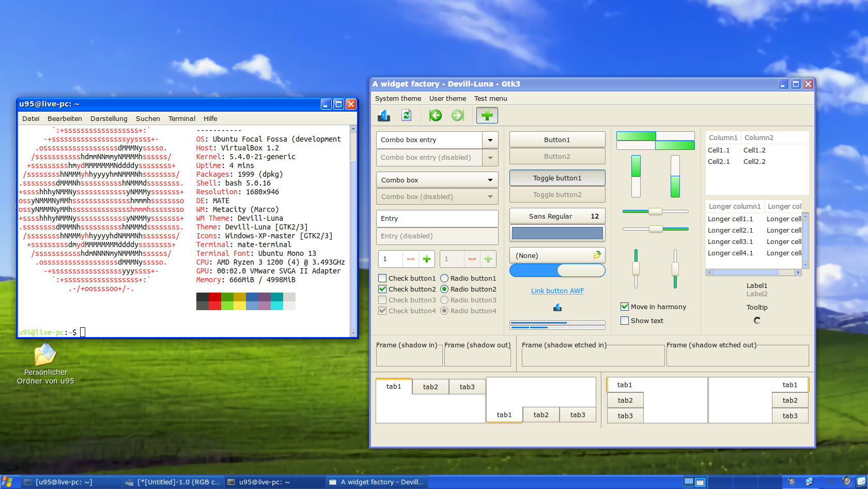Open the terminal's Terminal menu
This screenshot has height=489, width=868.
tap(182, 118)
